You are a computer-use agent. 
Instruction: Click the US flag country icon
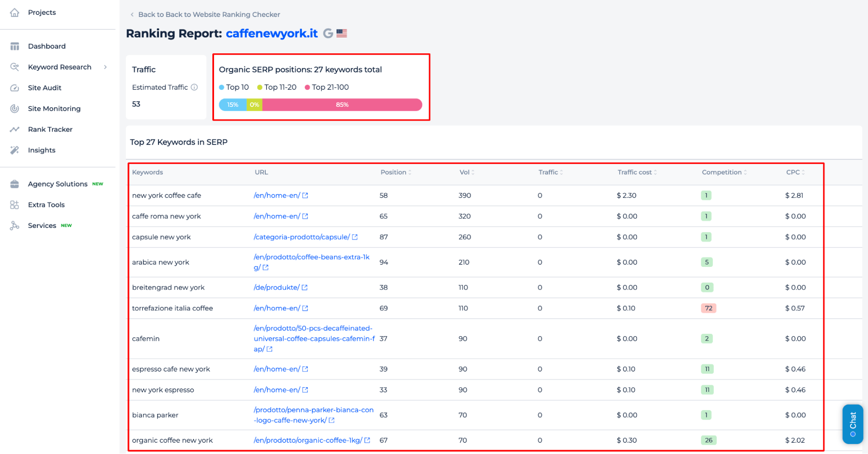click(x=342, y=33)
